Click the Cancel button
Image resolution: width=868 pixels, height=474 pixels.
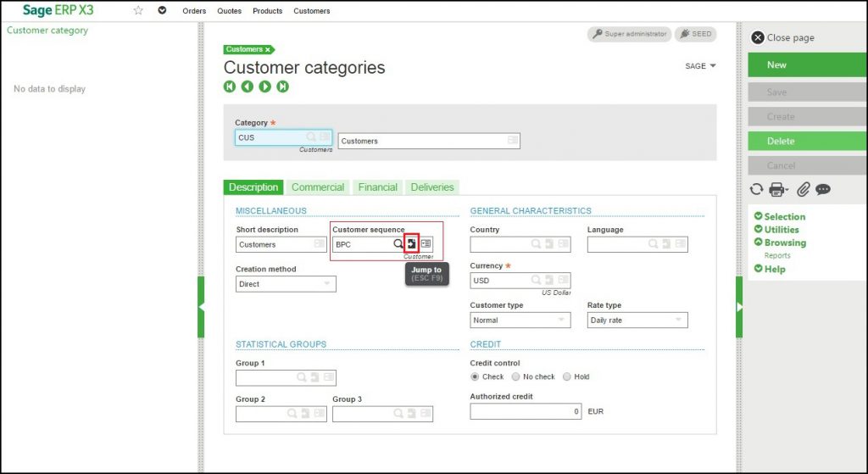coord(808,165)
